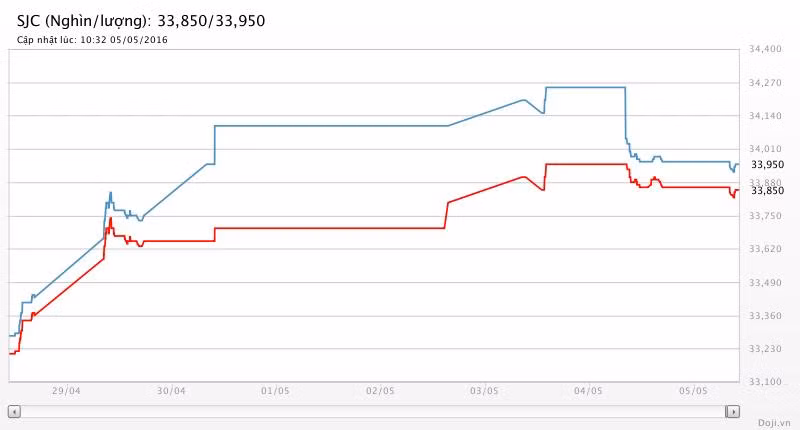Select the 05/05 date label
This screenshot has width=800, height=430.
tap(693, 391)
